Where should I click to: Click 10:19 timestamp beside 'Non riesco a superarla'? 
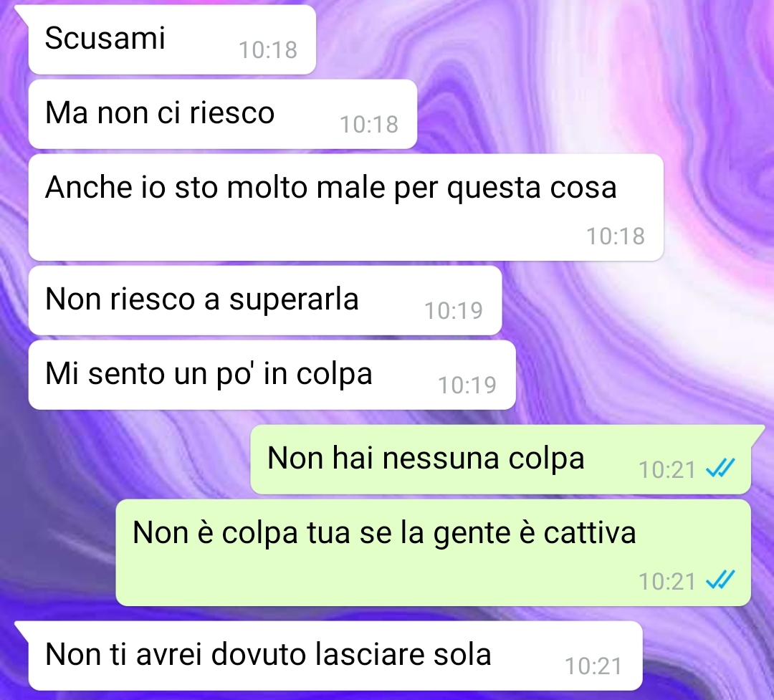[x=454, y=310]
